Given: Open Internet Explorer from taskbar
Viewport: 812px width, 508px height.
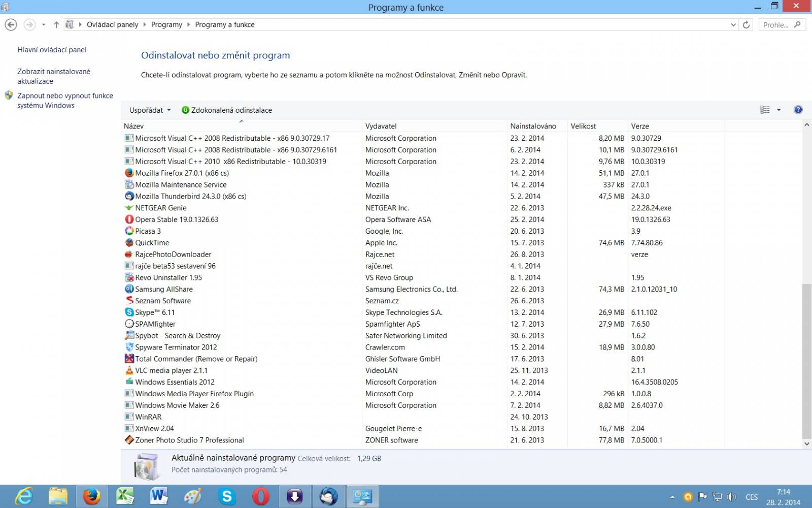Looking at the screenshot, I should click(24, 496).
